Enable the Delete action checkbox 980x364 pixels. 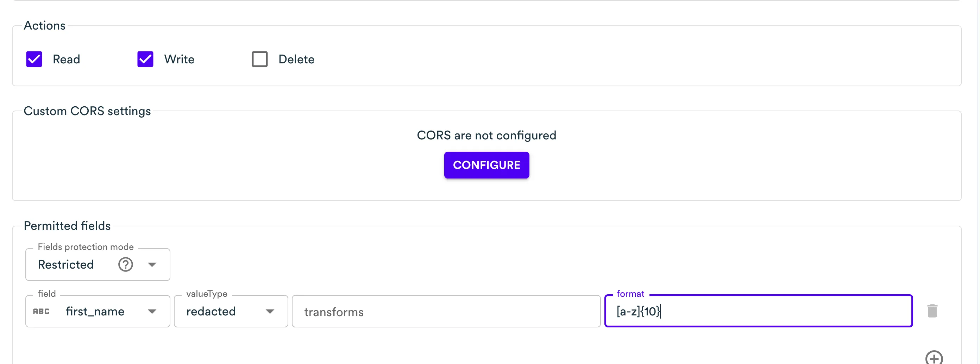(x=259, y=59)
